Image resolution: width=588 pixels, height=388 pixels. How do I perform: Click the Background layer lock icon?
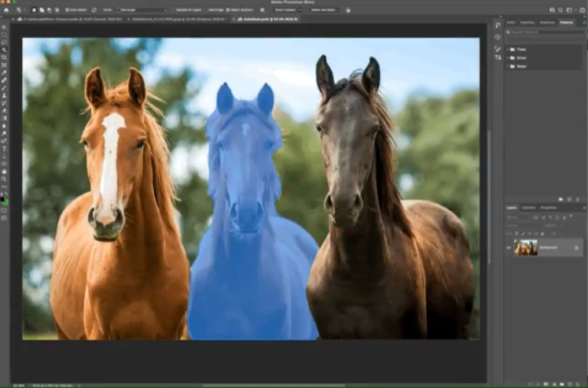[576, 248]
